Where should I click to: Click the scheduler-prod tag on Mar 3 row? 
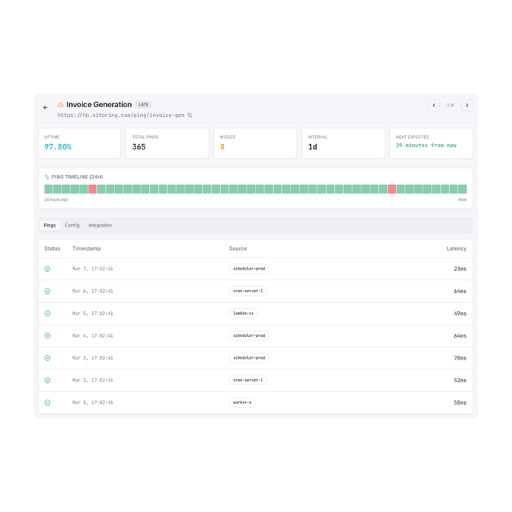[249, 358]
